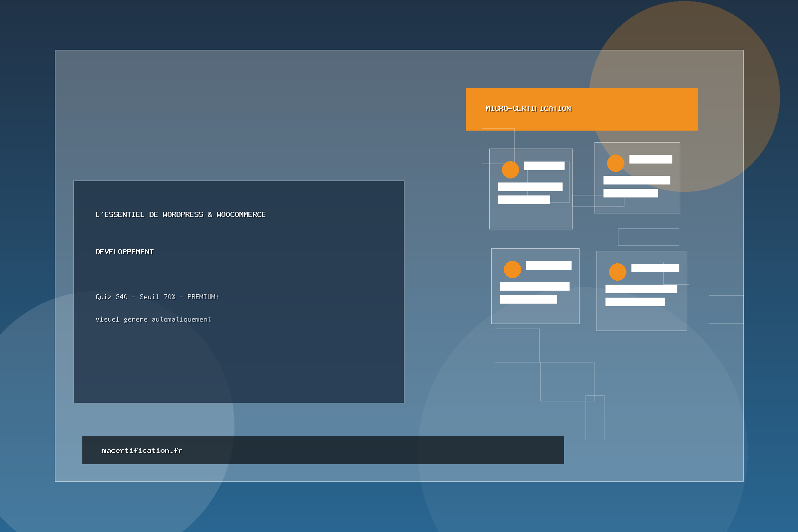Click the Visuel genere automatiquement text

pos(153,319)
